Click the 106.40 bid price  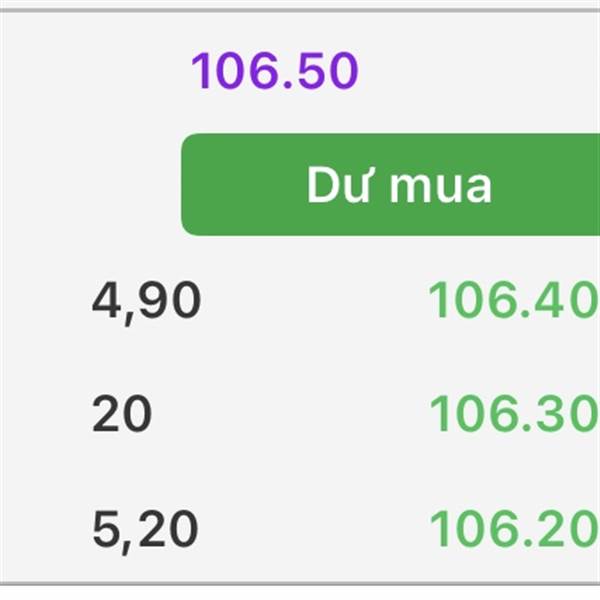pos(513,301)
